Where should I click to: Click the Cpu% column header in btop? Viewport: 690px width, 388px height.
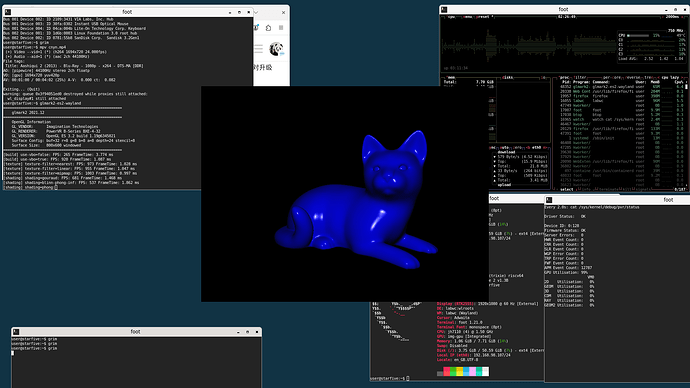coord(679,82)
